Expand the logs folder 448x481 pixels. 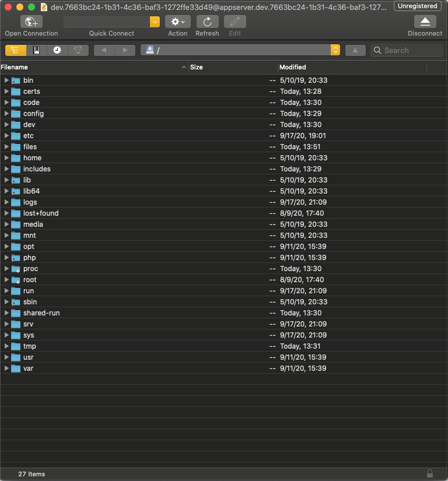coord(6,202)
